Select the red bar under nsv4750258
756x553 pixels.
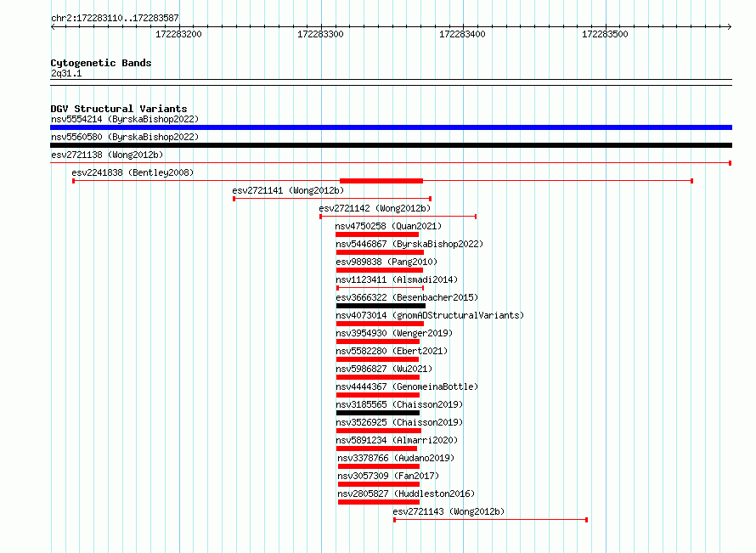point(377,234)
